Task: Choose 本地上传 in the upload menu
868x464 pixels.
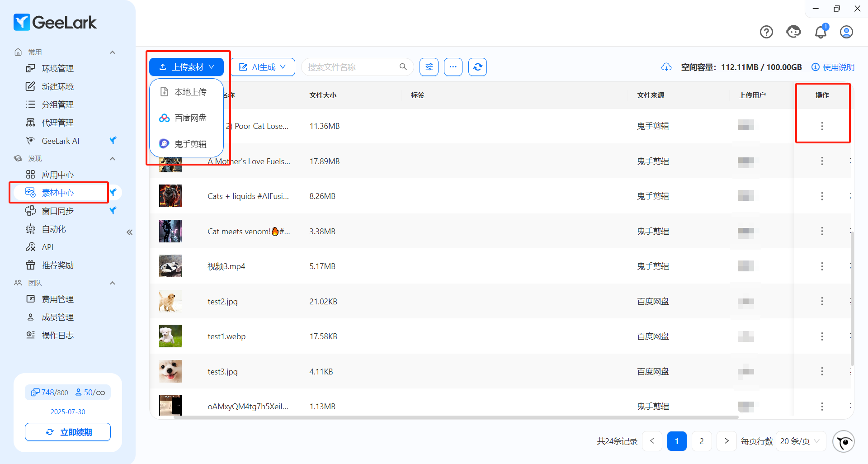Action: [x=190, y=92]
